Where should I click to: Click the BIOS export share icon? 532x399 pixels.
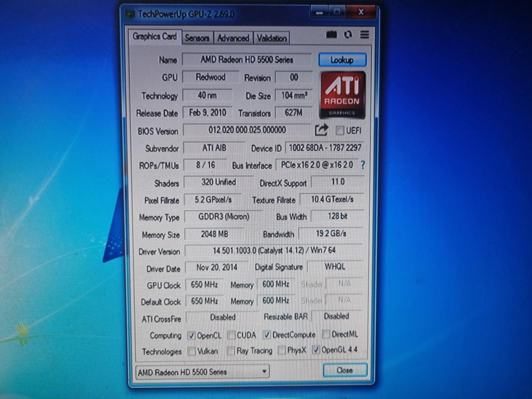(321, 130)
